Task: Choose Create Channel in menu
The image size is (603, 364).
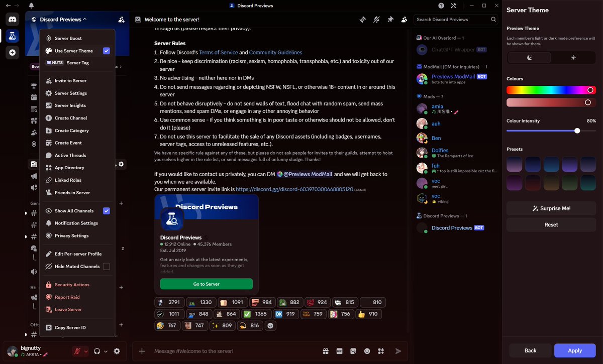Action: [x=77, y=118]
